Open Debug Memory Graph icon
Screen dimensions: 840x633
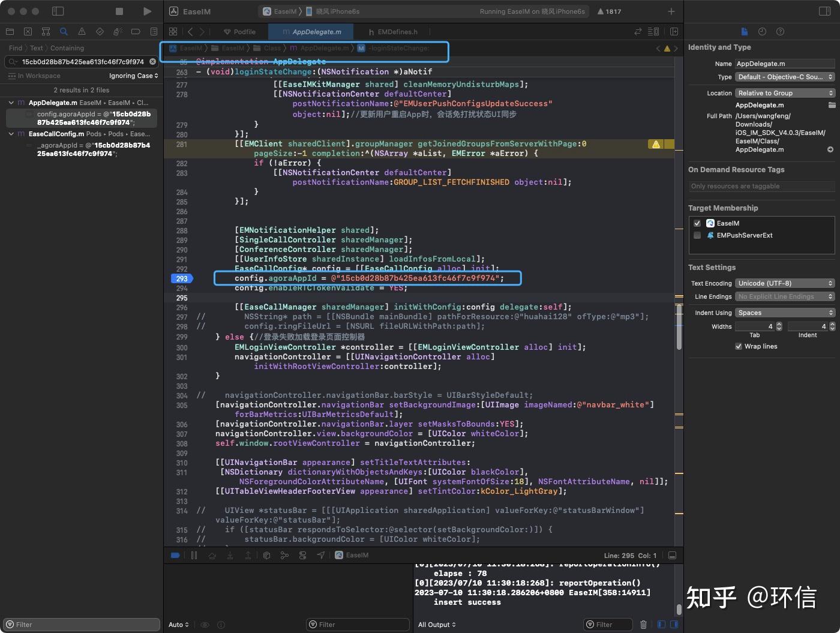click(284, 556)
